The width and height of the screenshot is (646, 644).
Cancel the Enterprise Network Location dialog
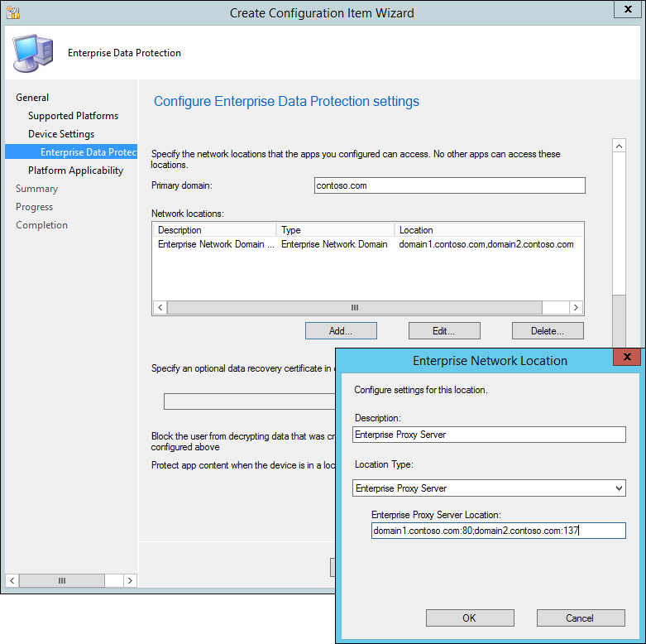pyautogui.click(x=580, y=618)
